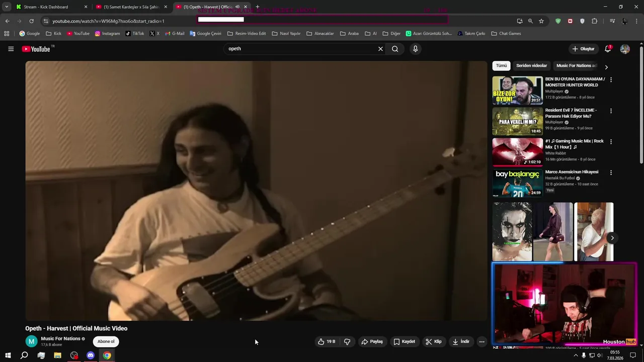
Task: Open the Windows notification center
Action: coord(633,355)
